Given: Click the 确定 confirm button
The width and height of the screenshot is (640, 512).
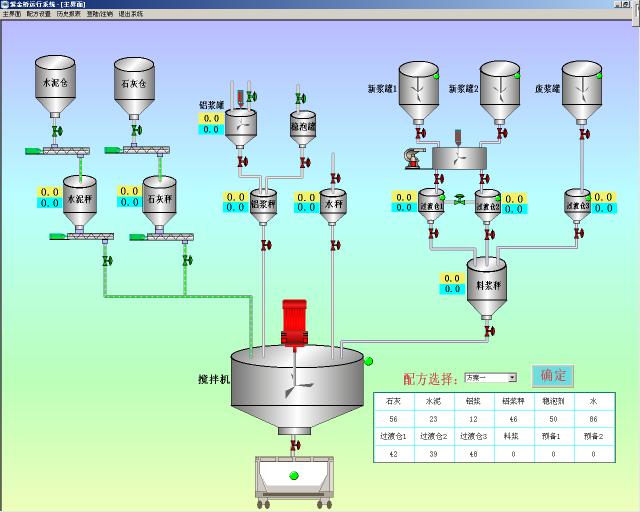Looking at the screenshot, I should 553,376.
